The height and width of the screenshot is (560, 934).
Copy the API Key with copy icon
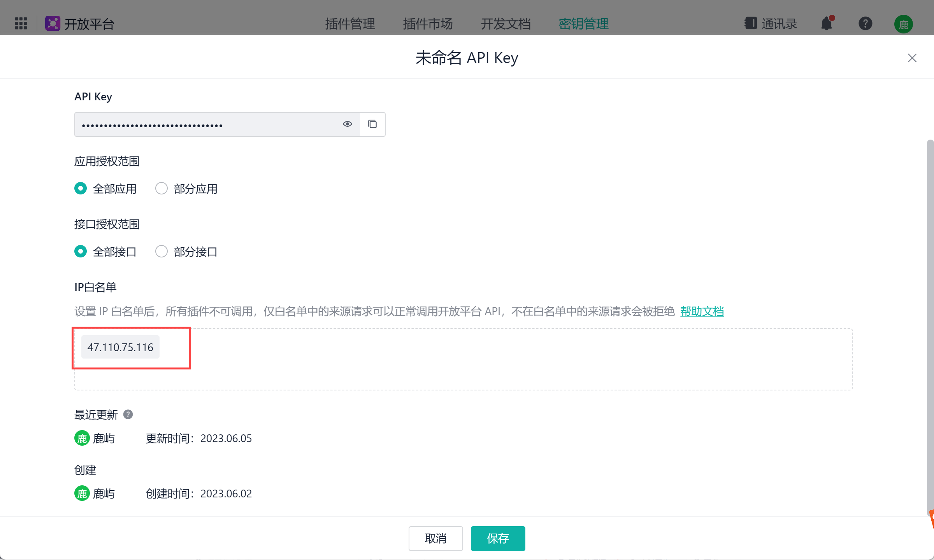click(372, 124)
